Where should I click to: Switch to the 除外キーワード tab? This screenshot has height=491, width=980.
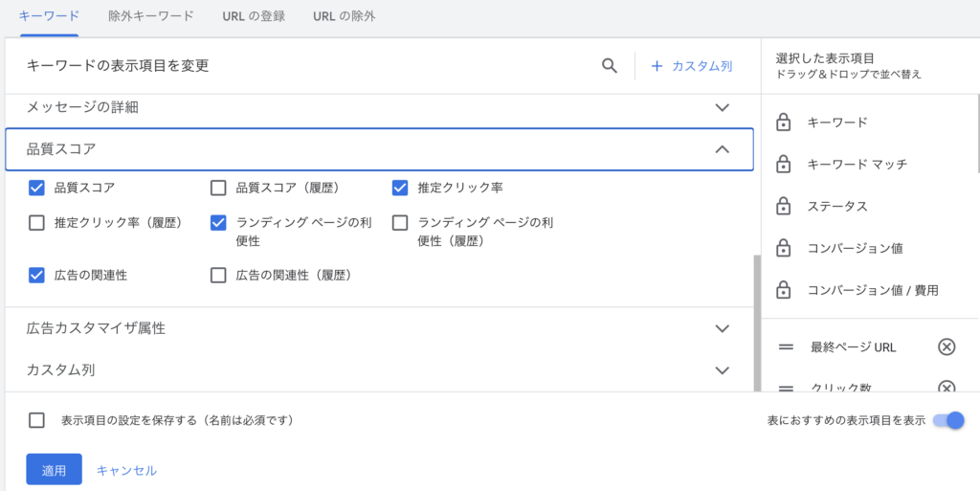pos(151,16)
